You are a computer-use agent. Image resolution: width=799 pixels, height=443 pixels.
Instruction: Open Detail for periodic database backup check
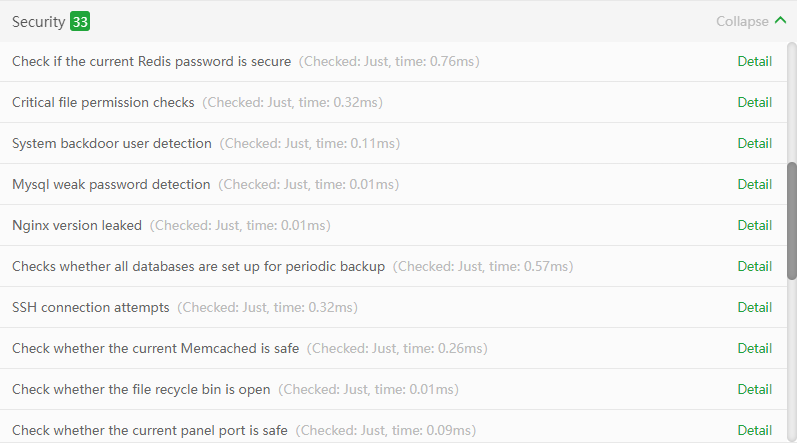[754, 266]
